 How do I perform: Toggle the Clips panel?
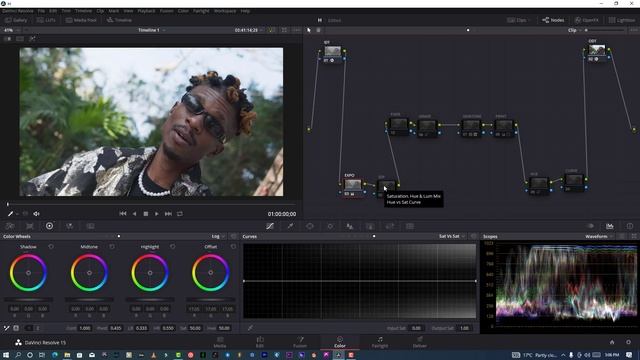pos(517,20)
